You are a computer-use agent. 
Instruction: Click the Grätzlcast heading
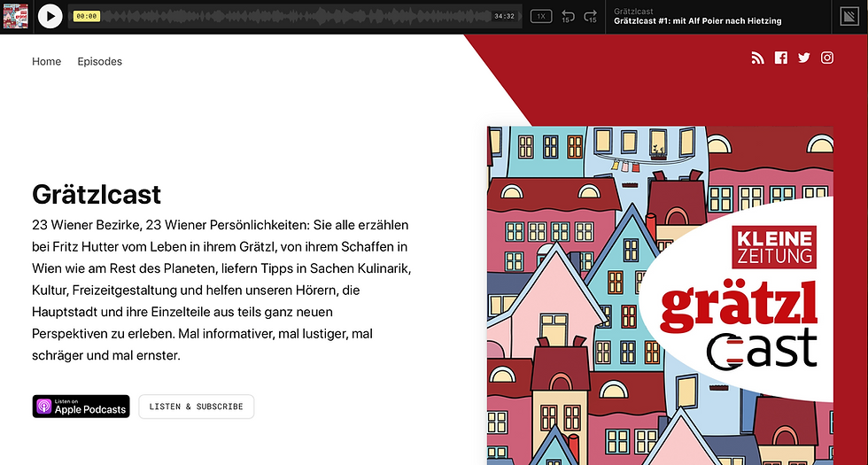click(x=97, y=194)
